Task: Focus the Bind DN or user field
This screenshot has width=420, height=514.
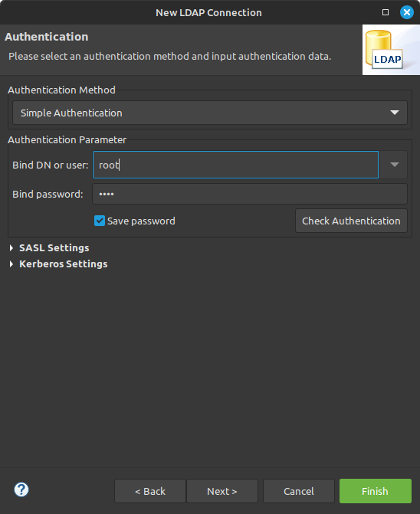Action: coord(235,165)
